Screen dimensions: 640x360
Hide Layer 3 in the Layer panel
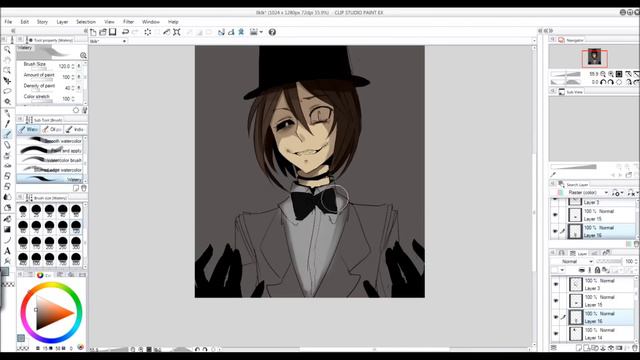(x=556, y=284)
